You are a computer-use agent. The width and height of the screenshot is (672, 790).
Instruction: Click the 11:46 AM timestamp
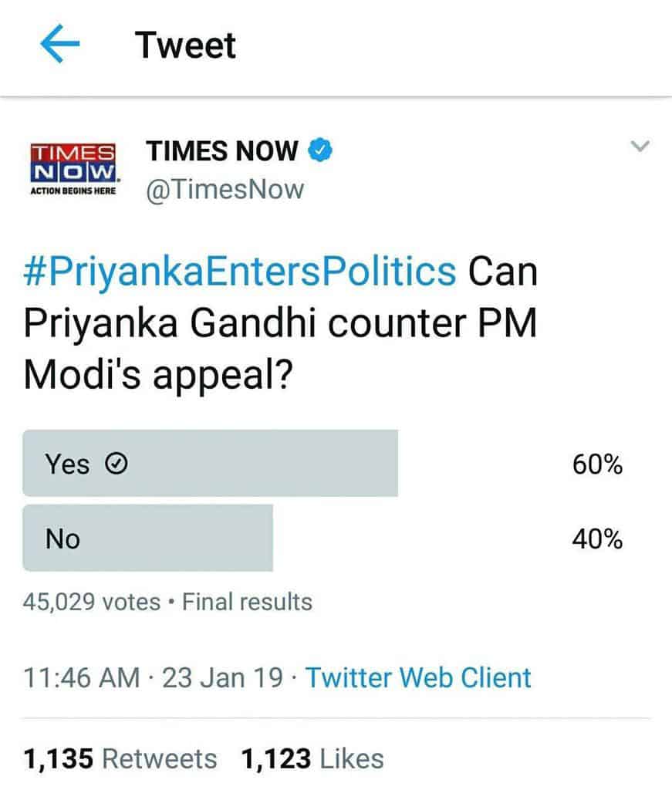[x=81, y=677]
